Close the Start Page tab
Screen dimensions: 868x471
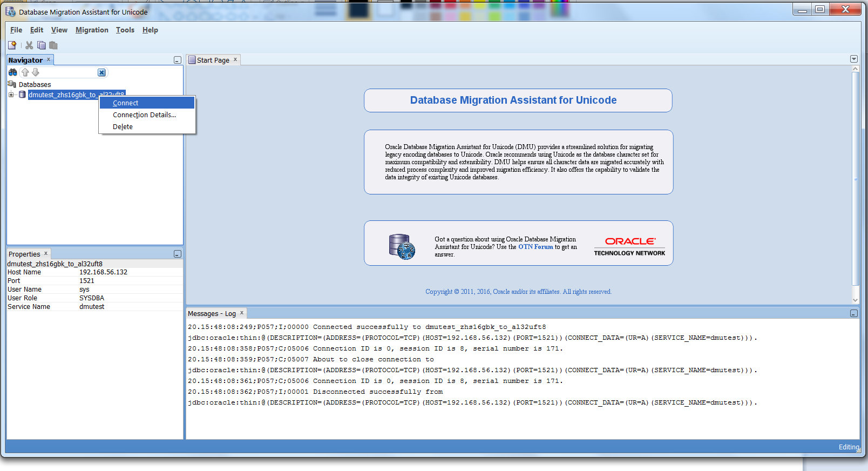click(x=235, y=59)
